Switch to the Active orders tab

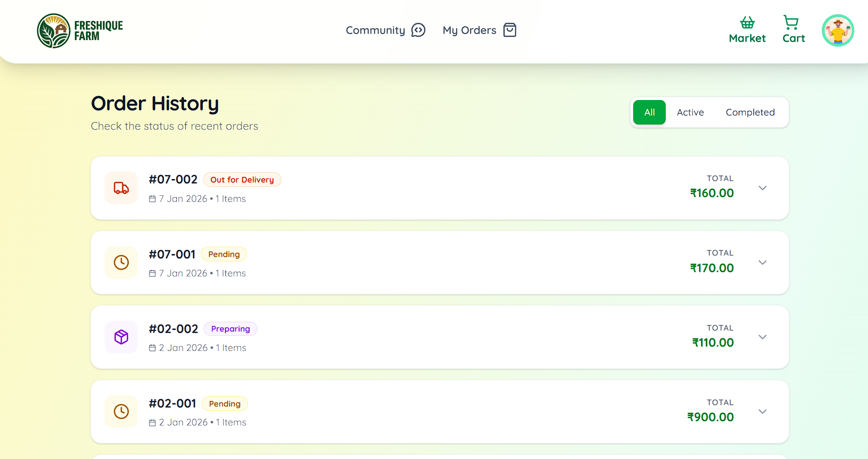pyautogui.click(x=690, y=112)
